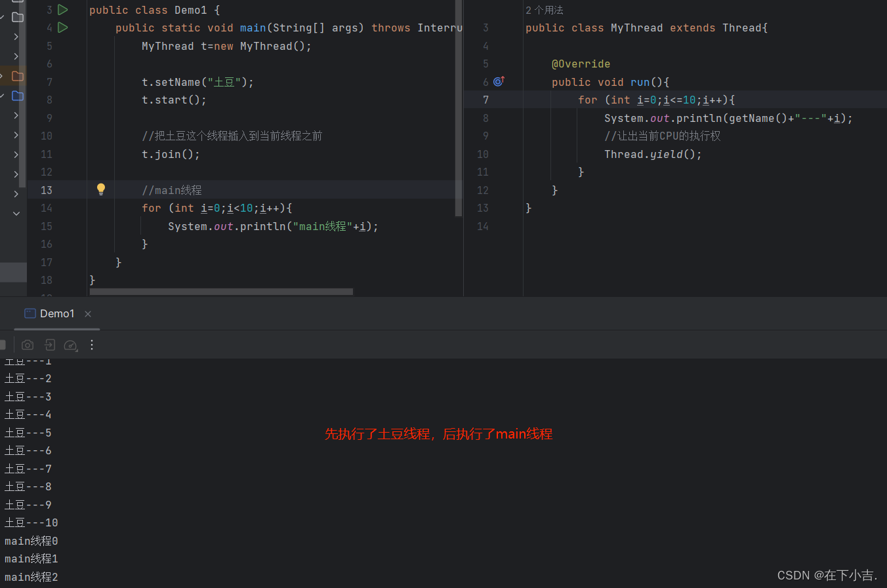Screen dimensions: 887x588
Task: Click the Demo1 for loop with i<10
Action: pyautogui.click(x=217, y=208)
